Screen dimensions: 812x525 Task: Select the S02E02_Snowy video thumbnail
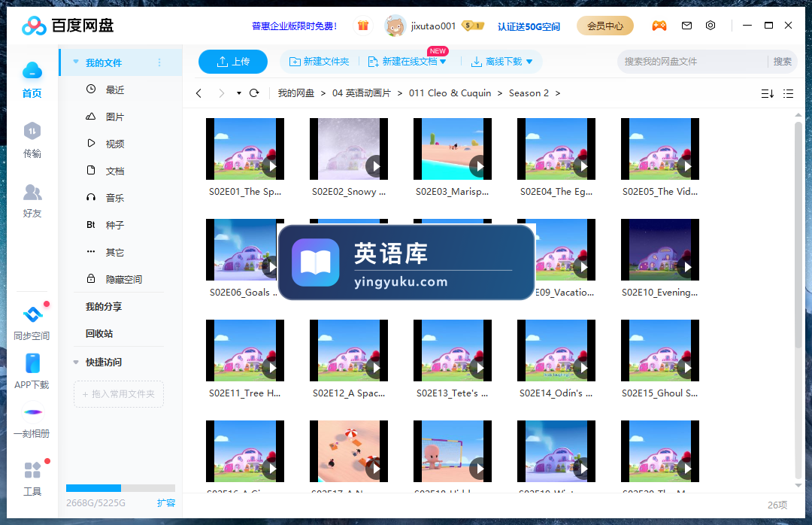[349, 149]
